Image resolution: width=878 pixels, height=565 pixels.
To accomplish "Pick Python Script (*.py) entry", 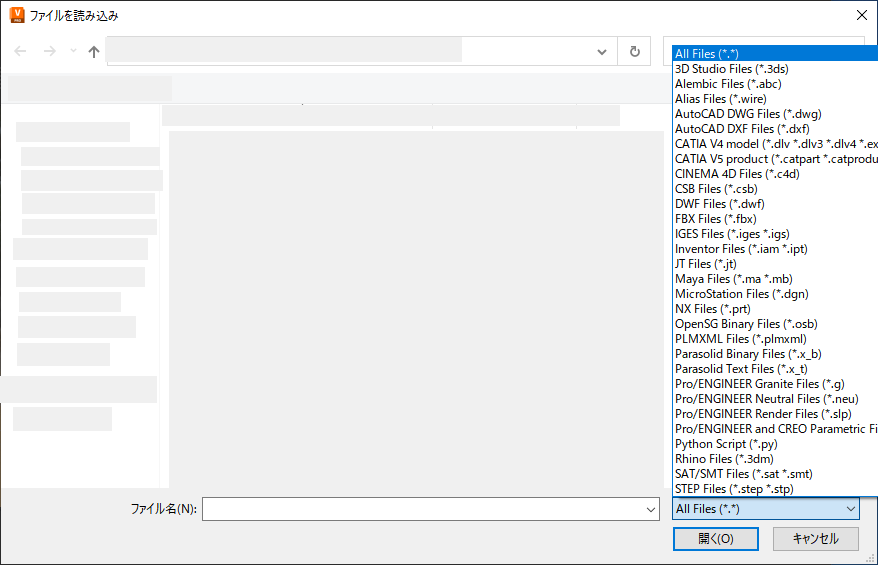I will (775, 444).
